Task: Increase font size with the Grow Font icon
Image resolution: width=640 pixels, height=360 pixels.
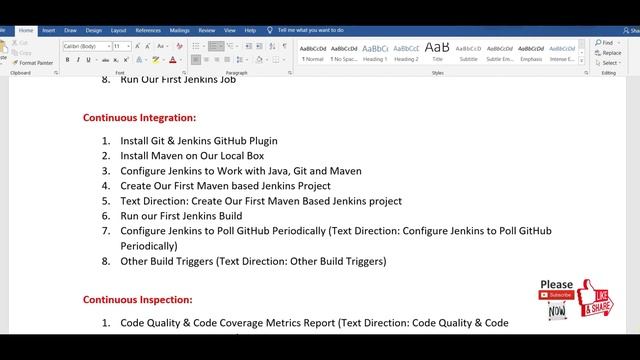Action: click(x=138, y=46)
